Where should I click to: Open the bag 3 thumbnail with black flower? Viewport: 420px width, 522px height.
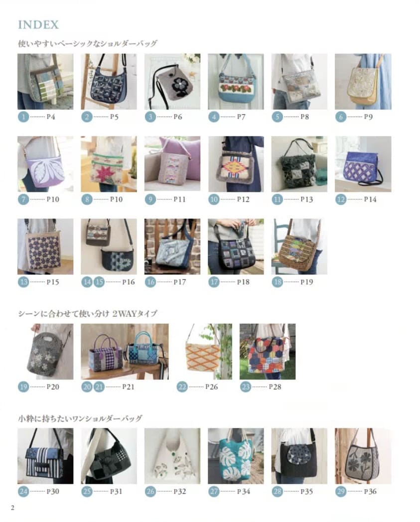click(172, 82)
